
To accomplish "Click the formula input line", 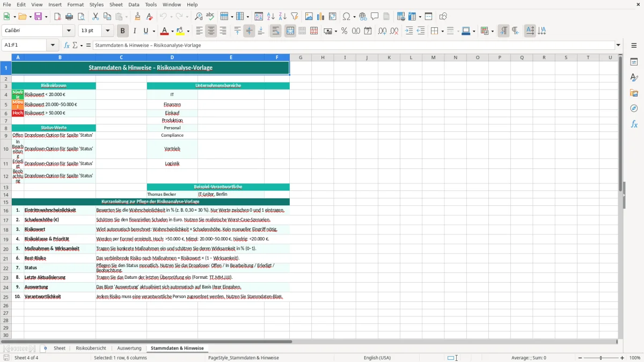I will coord(354,46).
